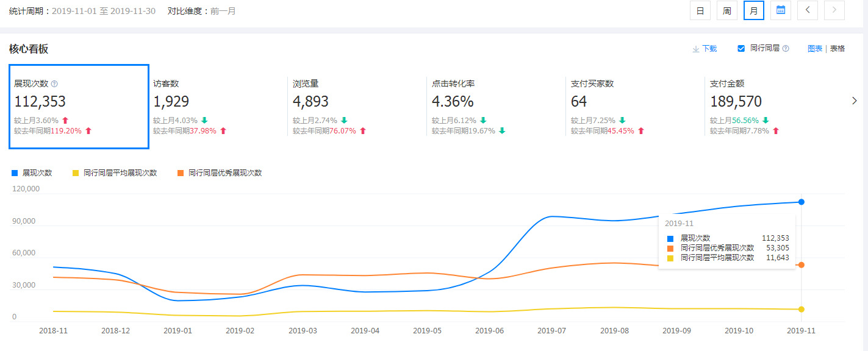Screen dimensions: 868x351
Task: Click the 2019-08 x-axis label
Action: tap(614, 330)
